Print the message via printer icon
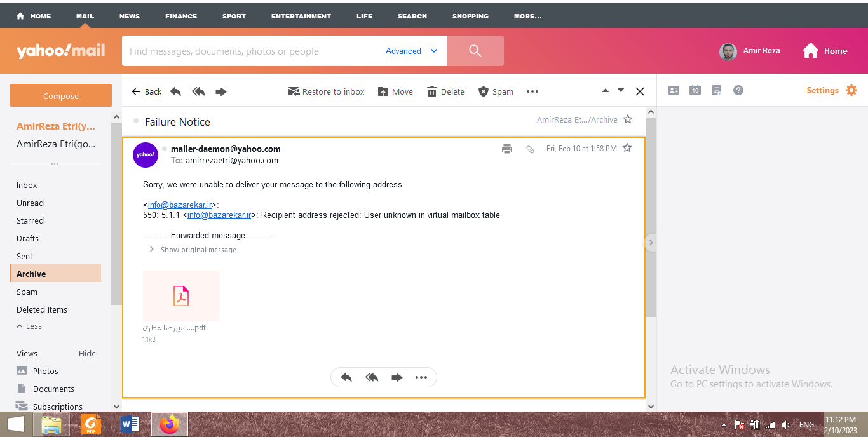868x437 pixels. point(507,149)
